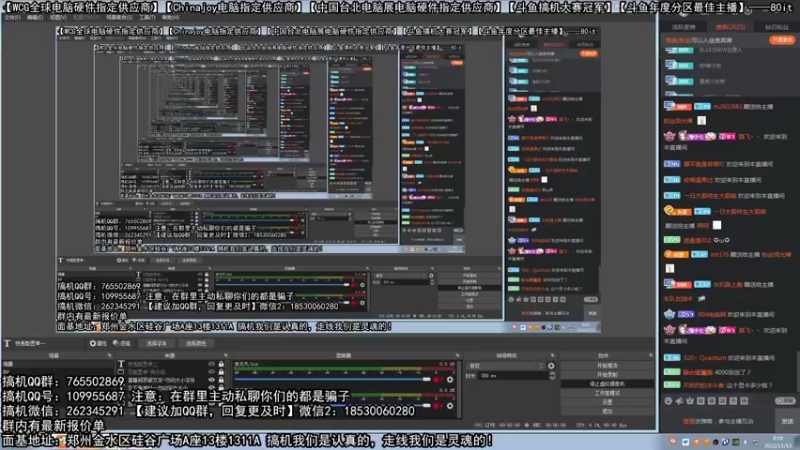Screen dimensions: 800x450
Task: Toggle lock of second source row
Action: click(x=221, y=372)
